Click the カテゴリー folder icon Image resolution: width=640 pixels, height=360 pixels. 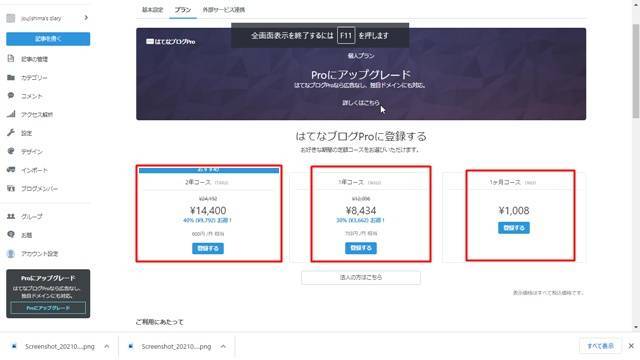coord(11,77)
